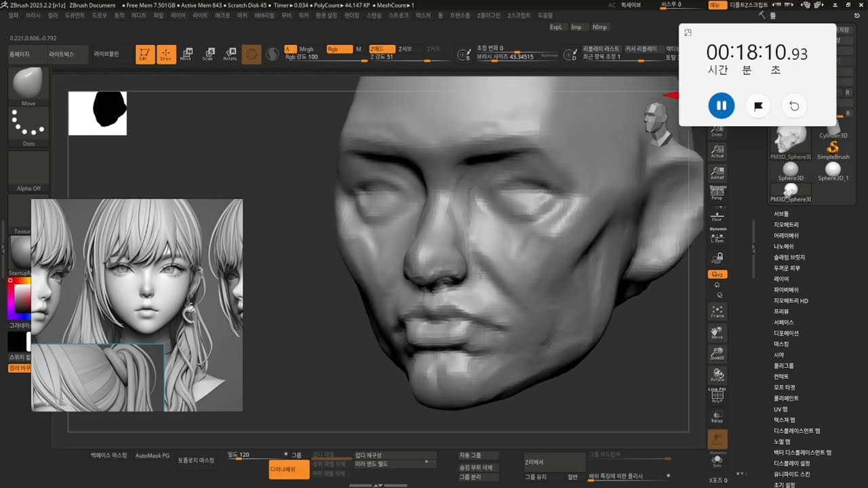Reset the stopwatch timer
This screenshot has width=868, height=488.
tap(794, 106)
